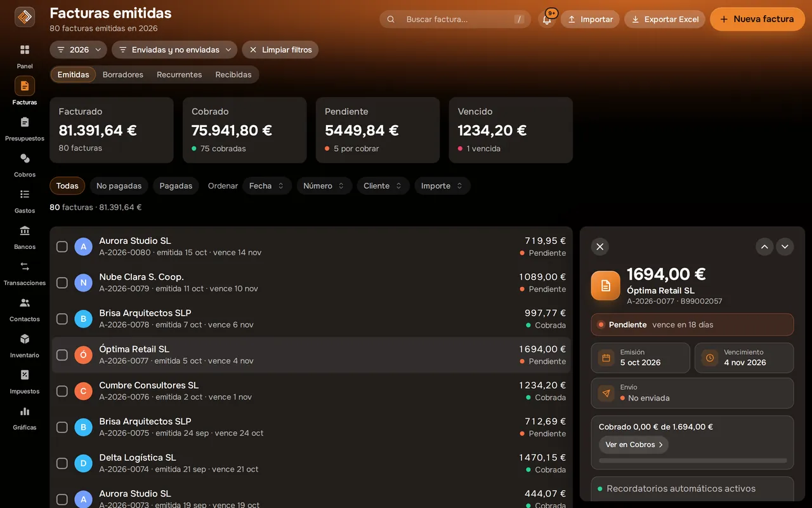Open the Panel dashboard icon
The image size is (812, 508).
(25, 50)
